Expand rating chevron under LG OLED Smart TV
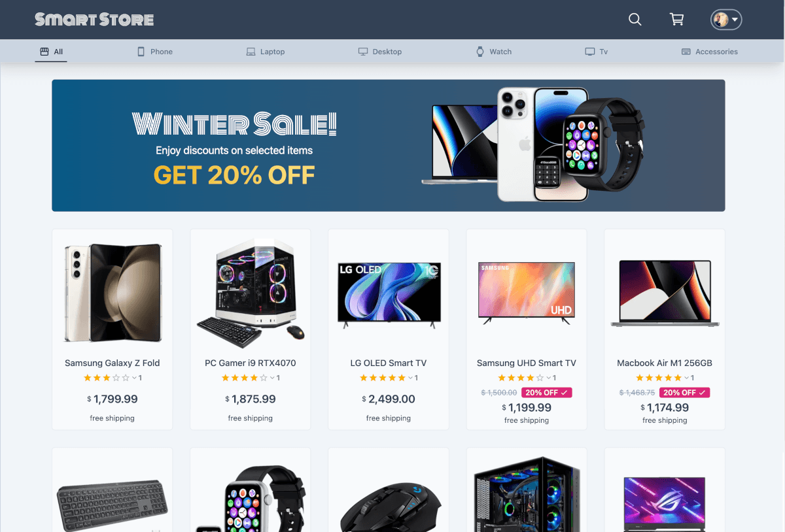The image size is (785, 532). (411, 378)
